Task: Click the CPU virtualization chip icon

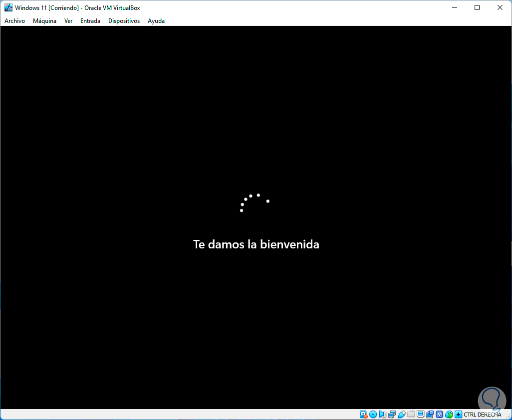Action: pos(440,415)
